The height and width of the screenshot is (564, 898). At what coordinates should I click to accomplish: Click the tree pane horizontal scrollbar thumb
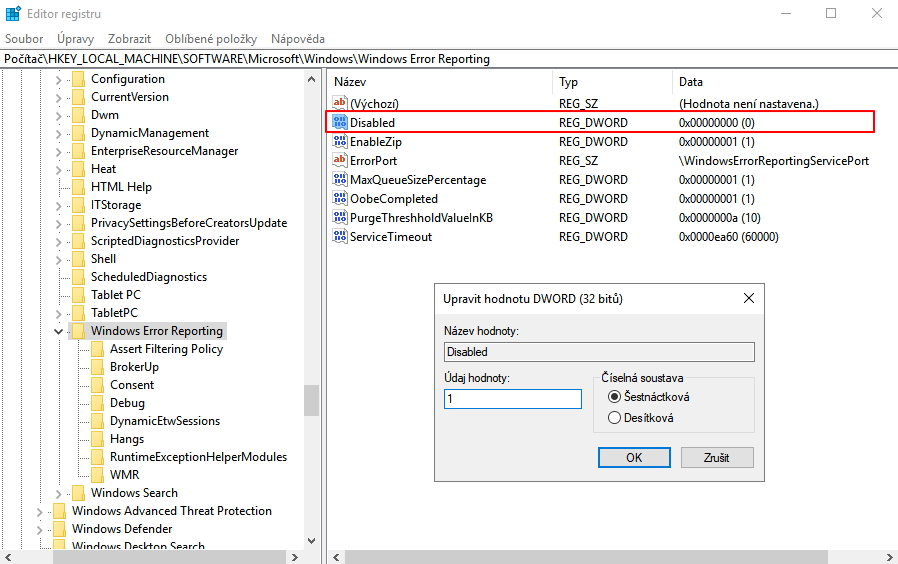click(x=169, y=557)
